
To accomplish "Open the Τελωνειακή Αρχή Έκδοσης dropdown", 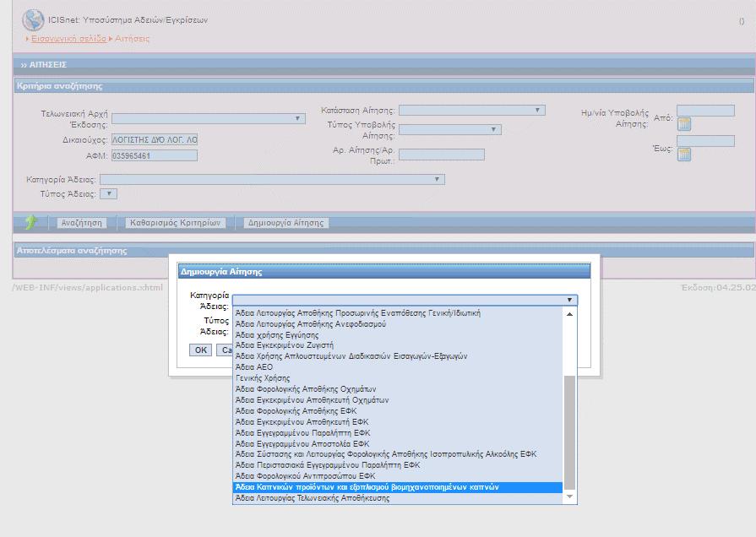I will (209, 118).
